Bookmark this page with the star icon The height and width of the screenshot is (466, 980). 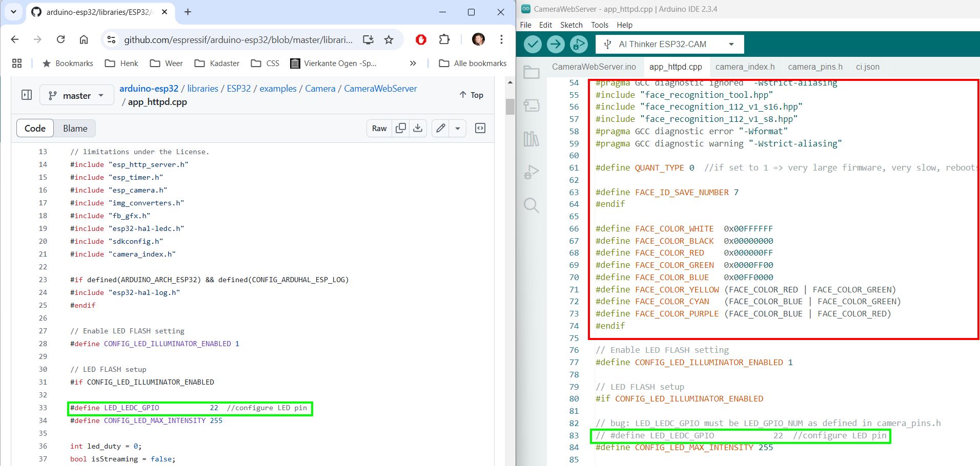click(389, 39)
